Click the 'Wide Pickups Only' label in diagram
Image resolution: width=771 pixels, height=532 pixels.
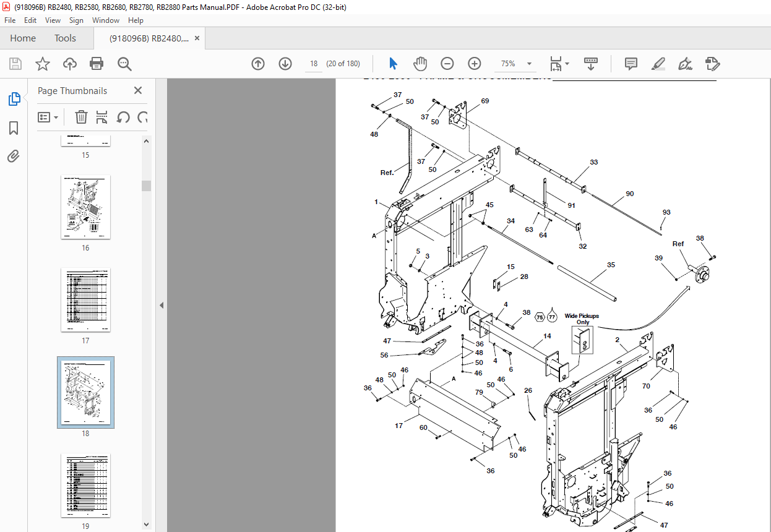click(582, 319)
